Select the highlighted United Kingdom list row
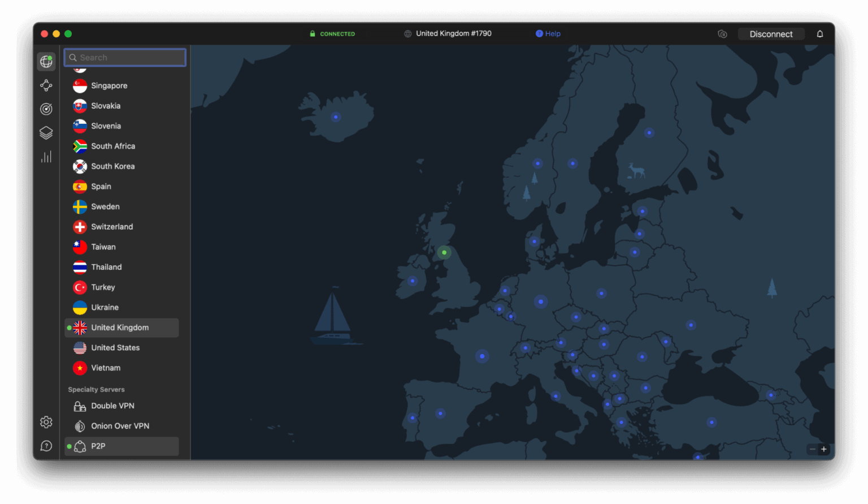The image size is (868, 504). point(121,328)
